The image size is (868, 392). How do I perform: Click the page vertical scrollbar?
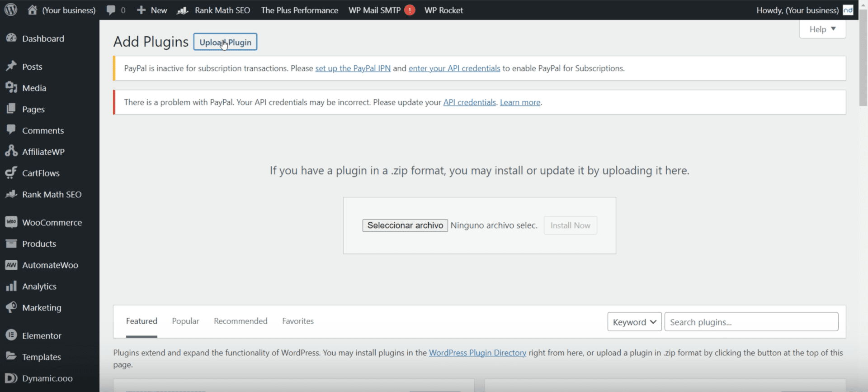coord(863,63)
